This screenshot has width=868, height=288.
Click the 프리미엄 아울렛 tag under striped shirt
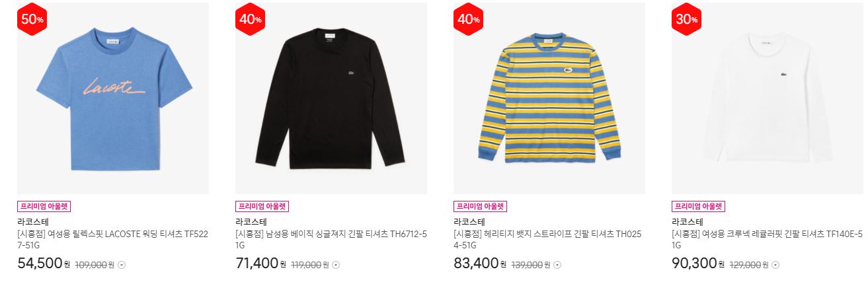[x=481, y=207]
